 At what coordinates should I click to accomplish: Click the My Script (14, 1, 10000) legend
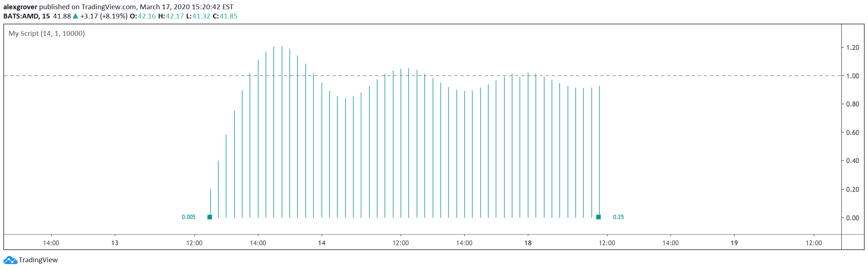click(47, 34)
